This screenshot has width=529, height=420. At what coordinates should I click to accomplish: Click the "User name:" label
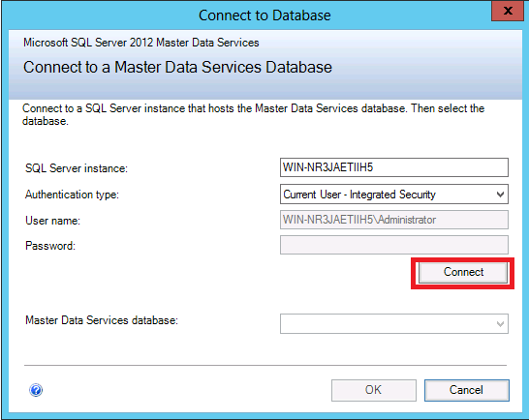point(53,221)
